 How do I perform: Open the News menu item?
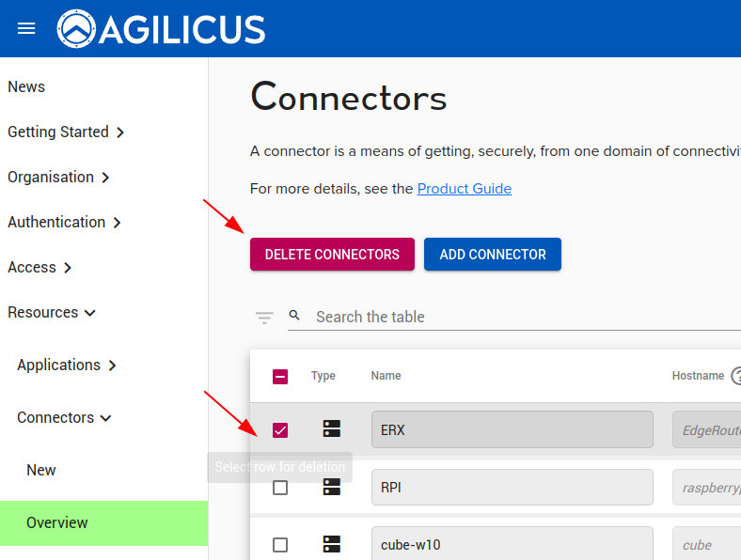click(26, 86)
